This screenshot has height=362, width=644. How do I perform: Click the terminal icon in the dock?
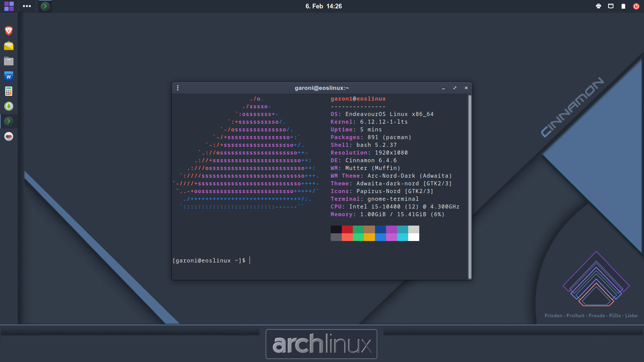[9, 121]
